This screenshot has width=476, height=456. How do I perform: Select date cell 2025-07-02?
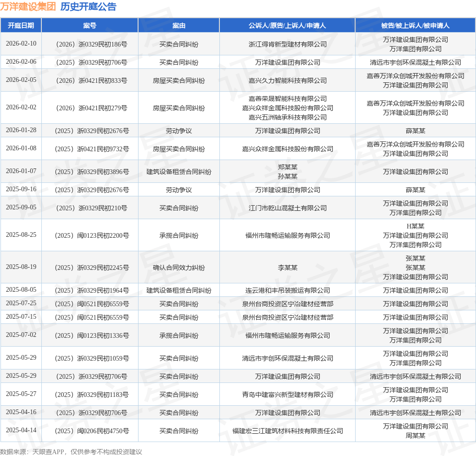coord(21,335)
